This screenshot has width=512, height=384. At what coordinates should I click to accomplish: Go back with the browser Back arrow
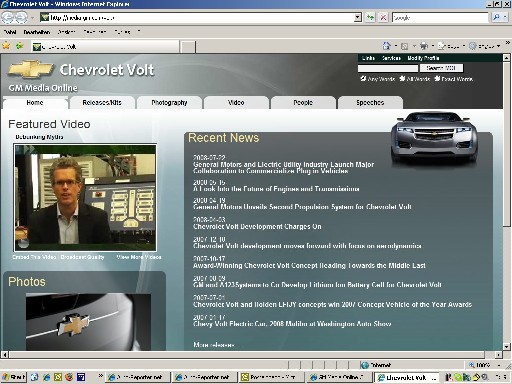click(7, 17)
